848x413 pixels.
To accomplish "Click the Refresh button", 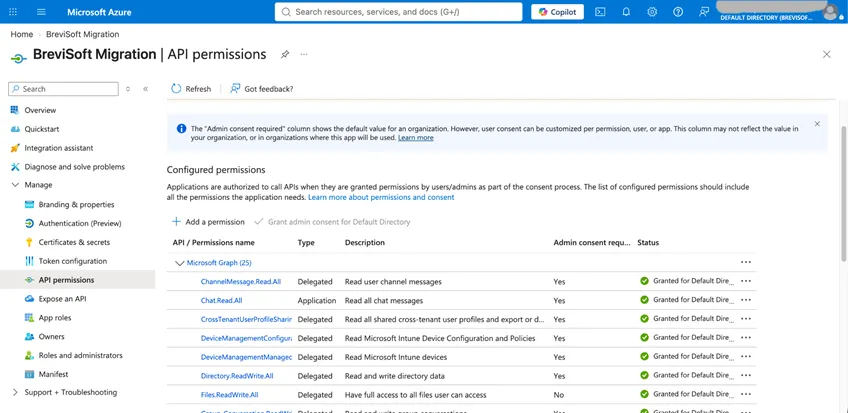I will 191,89.
